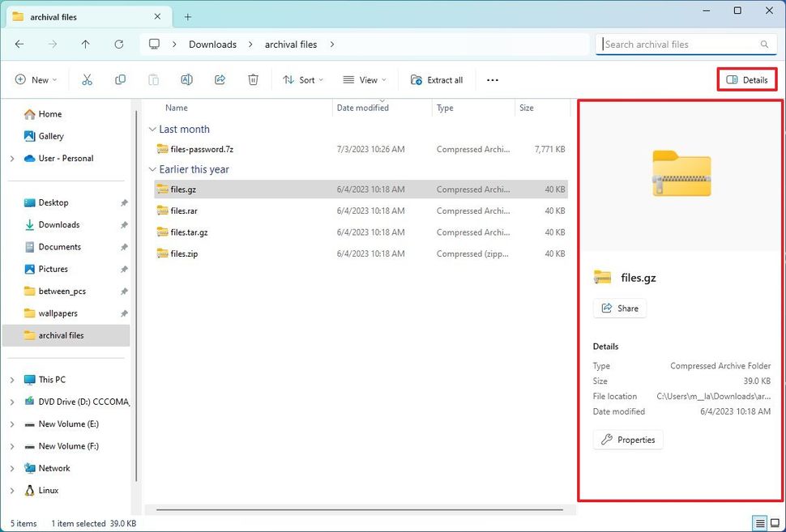The height and width of the screenshot is (532, 786).
Task: Share the selected file via toolbar share icon
Action: click(x=219, y=79)
